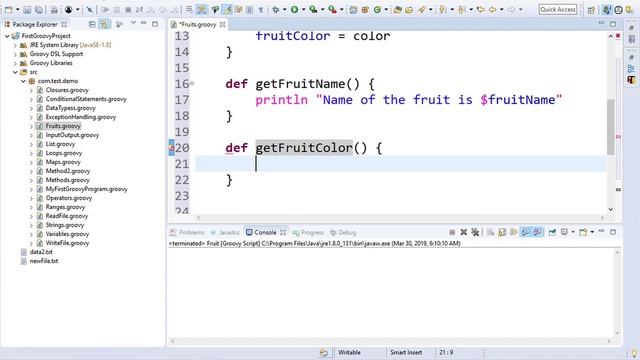
Task: Click the Search flashlight toolbar icon
Action: point(422,9)
